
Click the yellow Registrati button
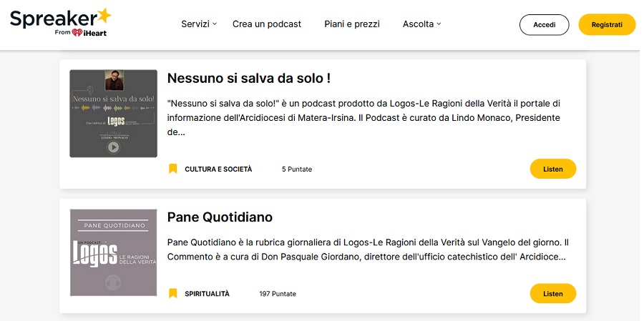pyautogui.click(x=607, y=24)
